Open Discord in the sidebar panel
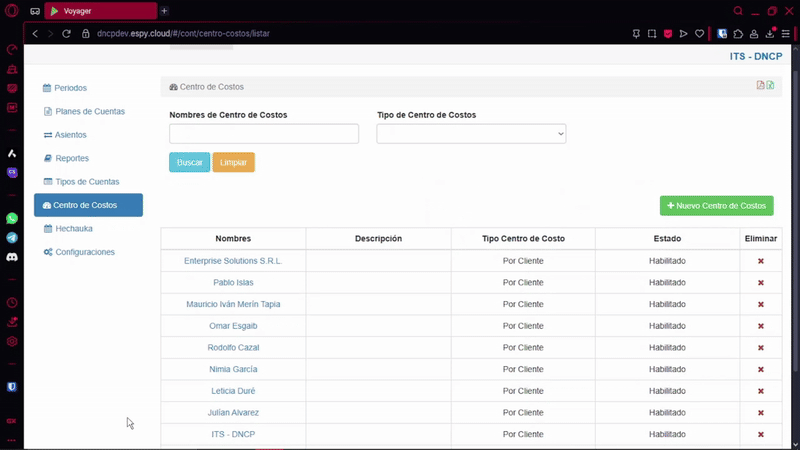 pyautogui.click(x=12, y=257)
